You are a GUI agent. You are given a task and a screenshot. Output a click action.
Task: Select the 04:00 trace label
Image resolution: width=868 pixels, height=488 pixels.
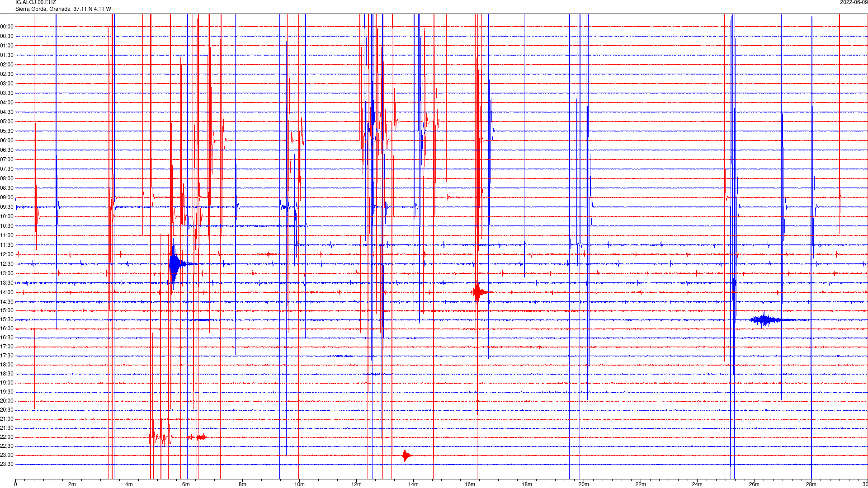click(7, 103)
